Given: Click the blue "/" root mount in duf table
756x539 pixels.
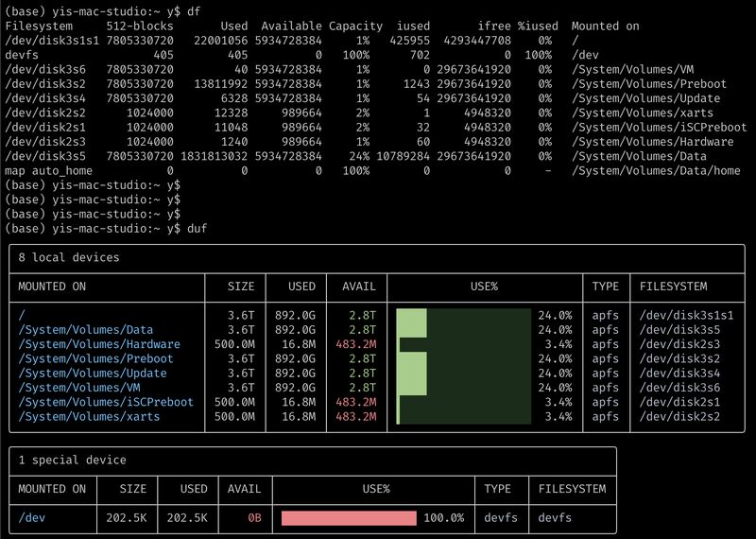Looking at the screenshot, I should [x=22, y=316].
